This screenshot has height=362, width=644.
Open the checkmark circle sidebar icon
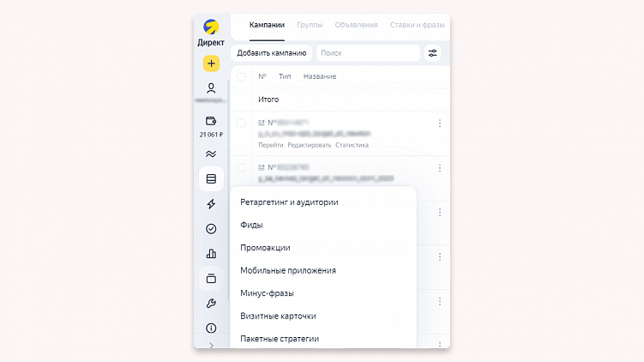pyautogui.click(x=211, y=229)
